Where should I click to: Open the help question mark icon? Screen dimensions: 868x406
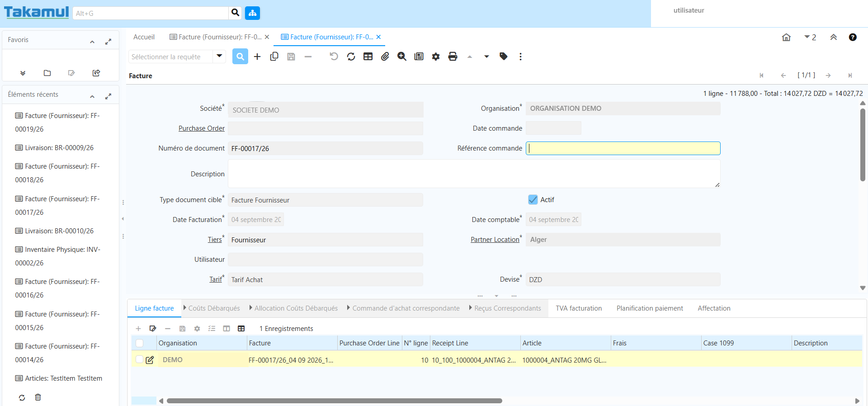pyautogui.click(x=853, y=38)
